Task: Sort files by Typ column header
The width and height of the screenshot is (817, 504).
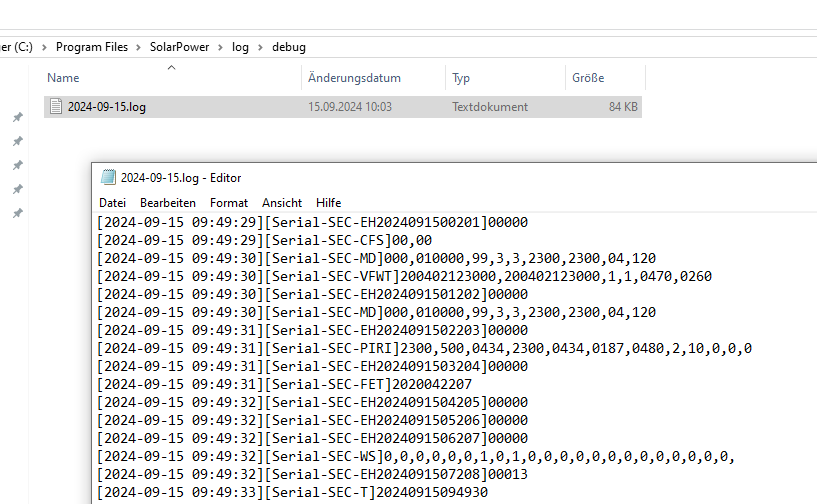Action: [x=461, y=78]
